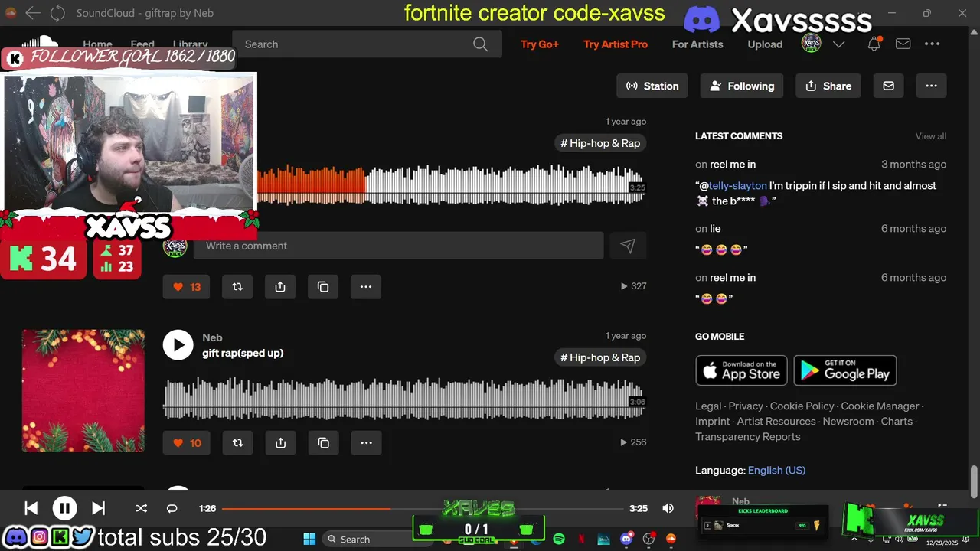The image size is (980, 551).
Task: Open the Feed tab
Action: click(142, 44)
